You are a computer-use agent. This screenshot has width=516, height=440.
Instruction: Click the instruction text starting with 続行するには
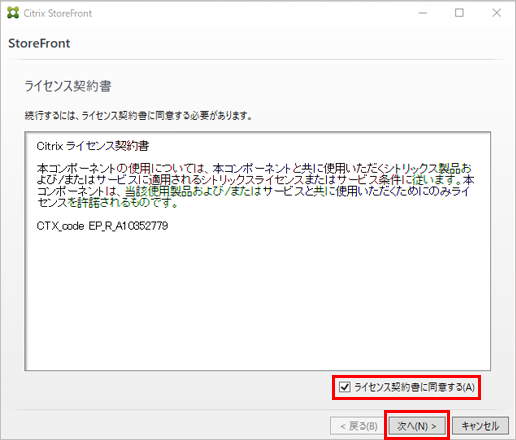(x=138, y=116)
